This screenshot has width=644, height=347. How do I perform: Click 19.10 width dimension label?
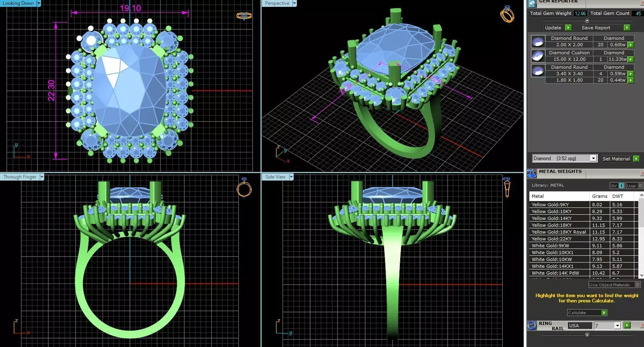pos(130,8)
